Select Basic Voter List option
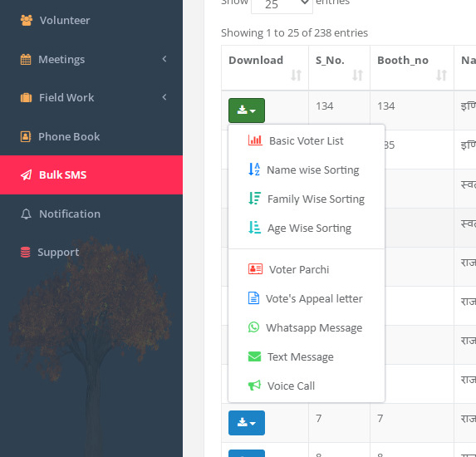 pyautogui.click(x=307, y=141)
